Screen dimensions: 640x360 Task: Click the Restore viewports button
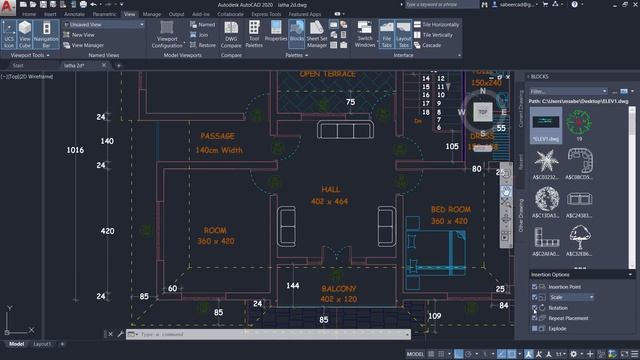pyautogui.click(x=203, y=45)
